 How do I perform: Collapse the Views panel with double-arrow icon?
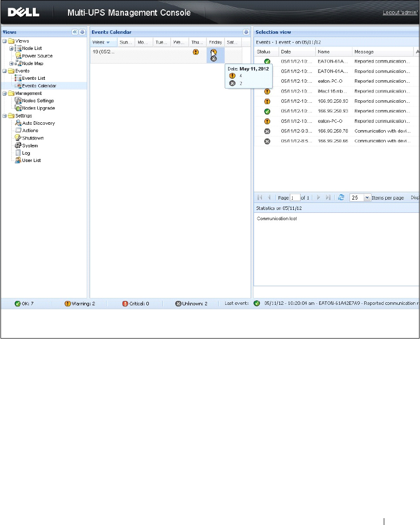click(75, 32)
